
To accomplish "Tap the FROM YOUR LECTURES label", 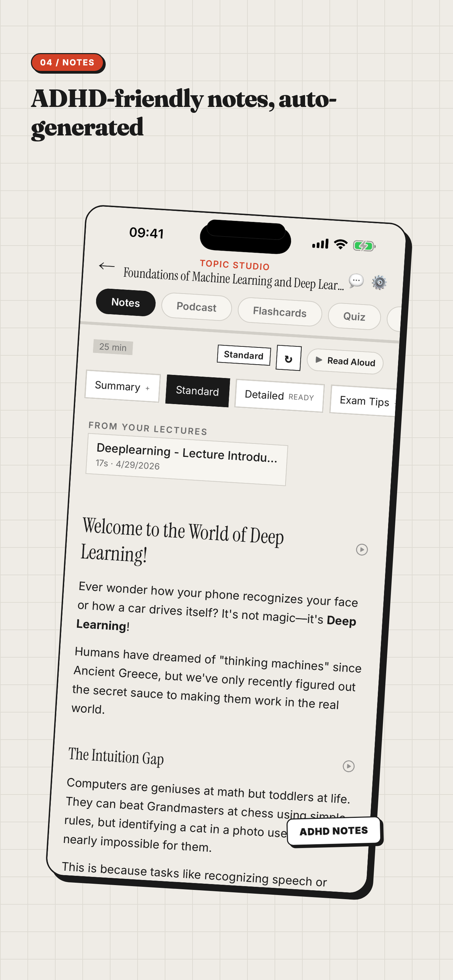I will point(148,428).
